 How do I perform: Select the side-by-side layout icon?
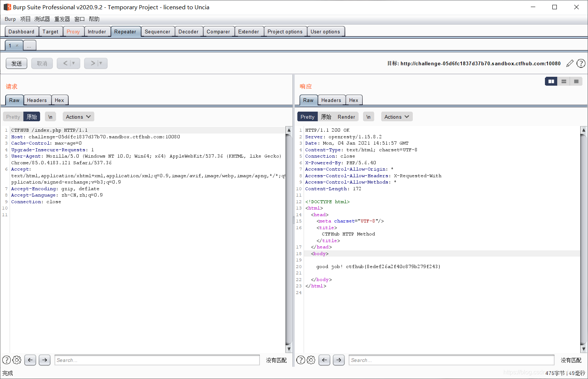(x=551, y=81)
